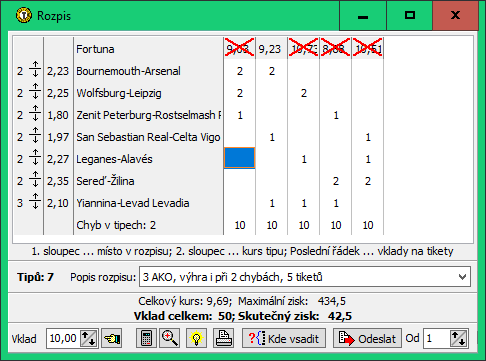The image size is (486, 361).
Task: Click the printer icon
Action: 223,338
